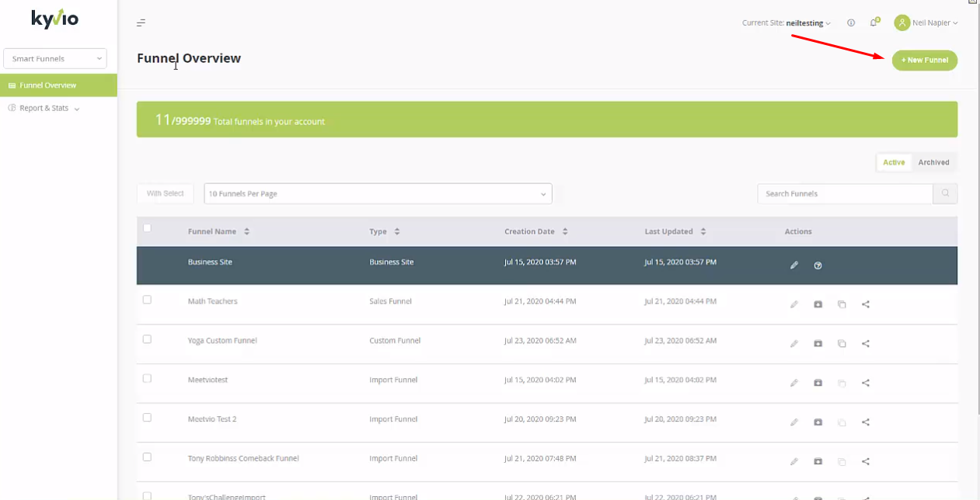Click Math Teachers funnel name
Screen dimensions: 980x500
click(x=213, y=301)
